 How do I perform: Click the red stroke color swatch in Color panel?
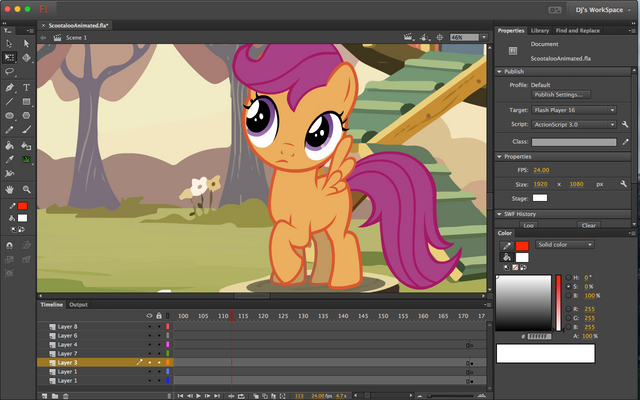click(x=522, y=246)
